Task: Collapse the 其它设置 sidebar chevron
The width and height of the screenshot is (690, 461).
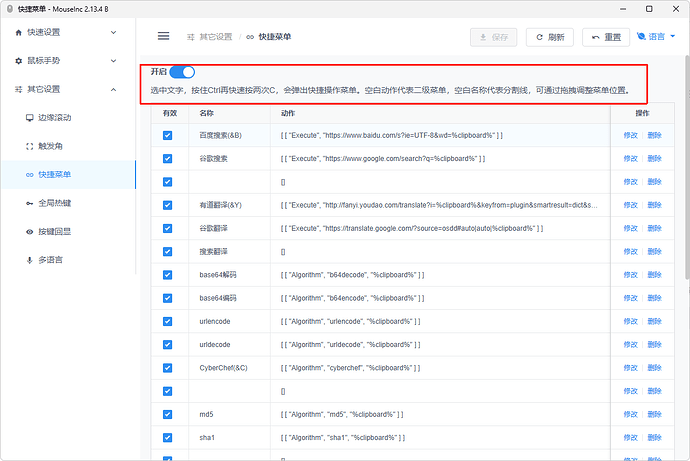Action: (114, 89)
